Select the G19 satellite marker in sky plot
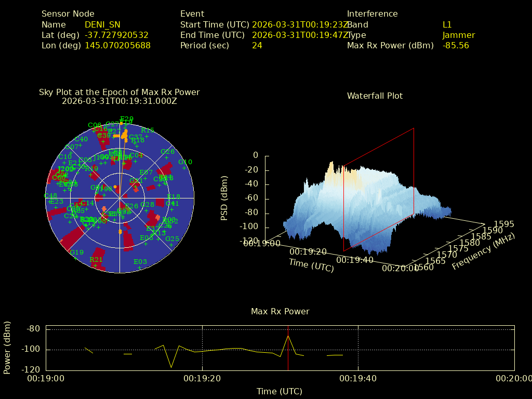 (x=75, y=258)
